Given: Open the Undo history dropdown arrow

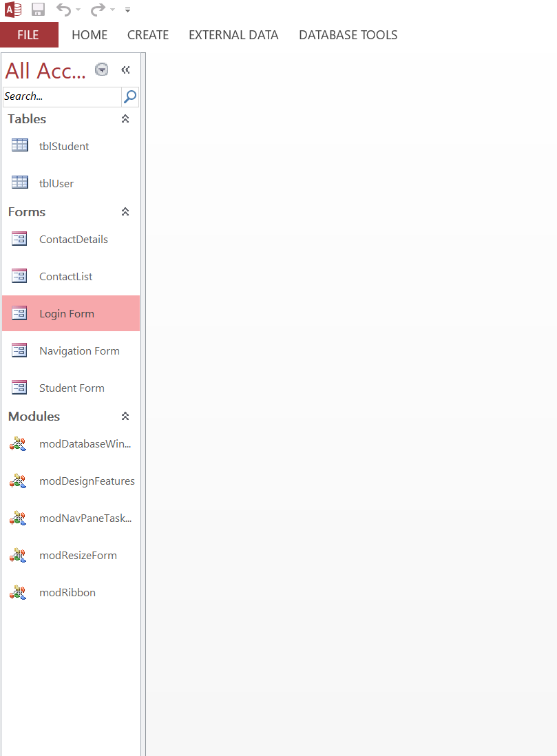Looking at the screenshot, I should pos(78,10).
